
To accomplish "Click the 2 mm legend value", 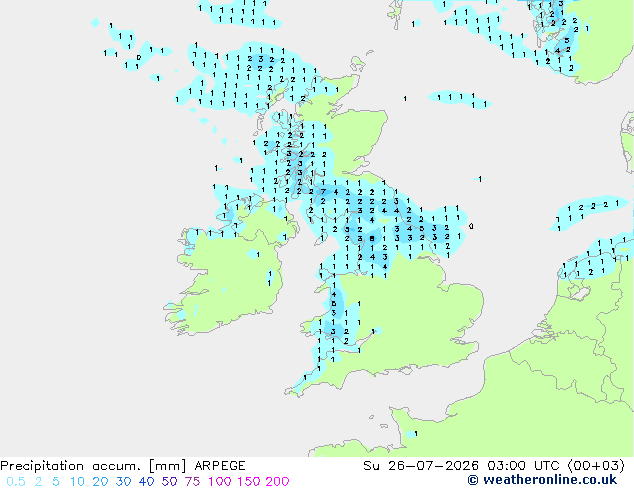I will point(38,482).
